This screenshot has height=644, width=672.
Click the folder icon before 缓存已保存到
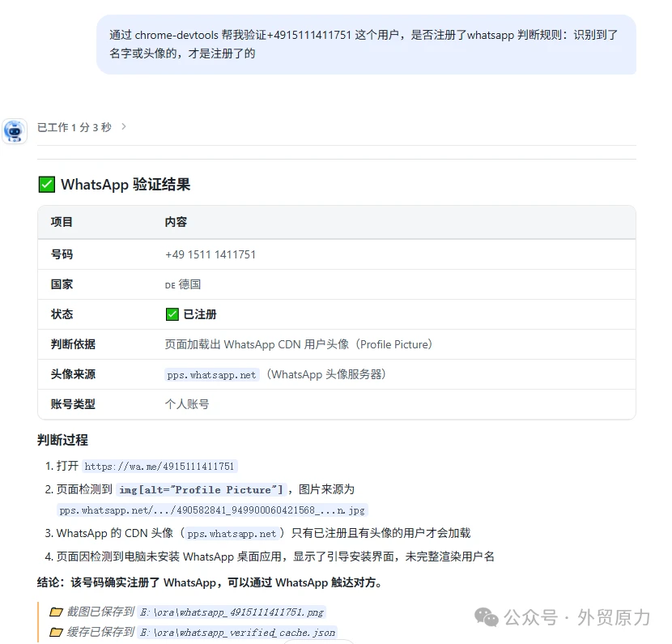[56, 632]
